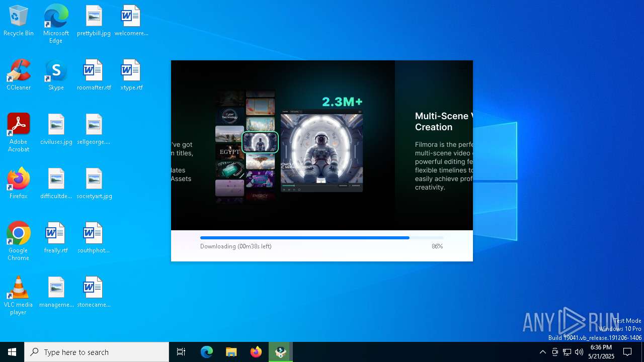Click the "Downloading (00m38s left)" status text
The height and width of the screenshot is (362, 644).
(236, 246)
